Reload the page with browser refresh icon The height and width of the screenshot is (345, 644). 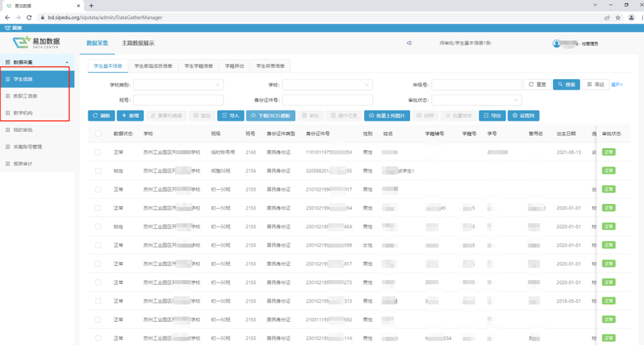[x=29, y=17]
